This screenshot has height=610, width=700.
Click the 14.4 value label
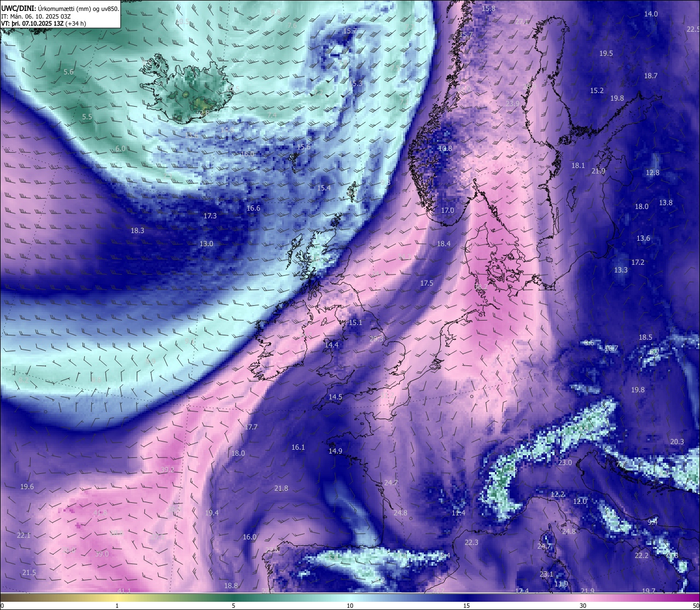pos(331,345)
